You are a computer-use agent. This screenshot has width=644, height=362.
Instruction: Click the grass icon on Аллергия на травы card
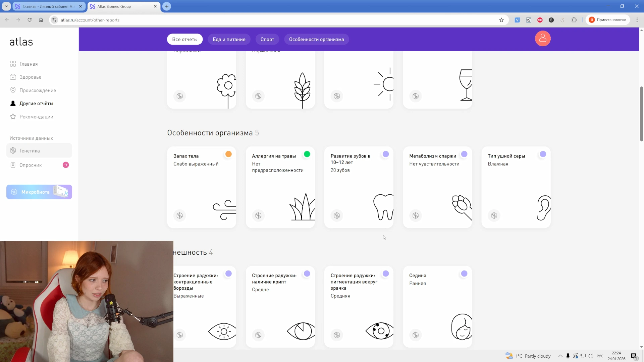(x=302, y=207)
